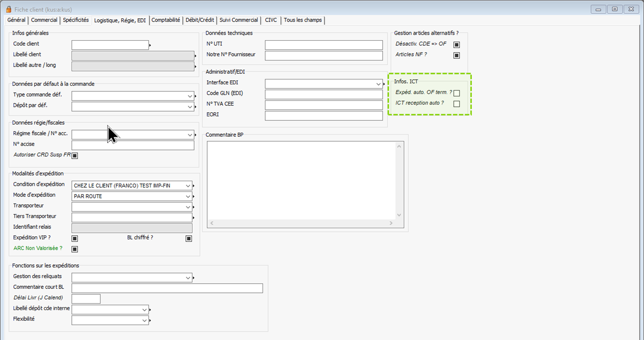Image resolution: width=644 pixels, height=340 pixels.
Task: Click the small arrow beside Code client field
Action: coord(150,45)
